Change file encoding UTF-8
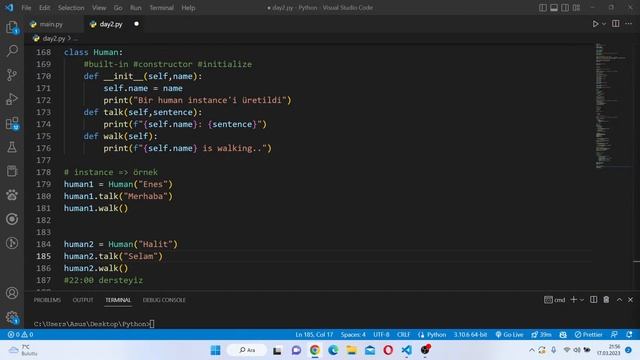The width and height of the screenshot is (640, 360). coord(381,335)
